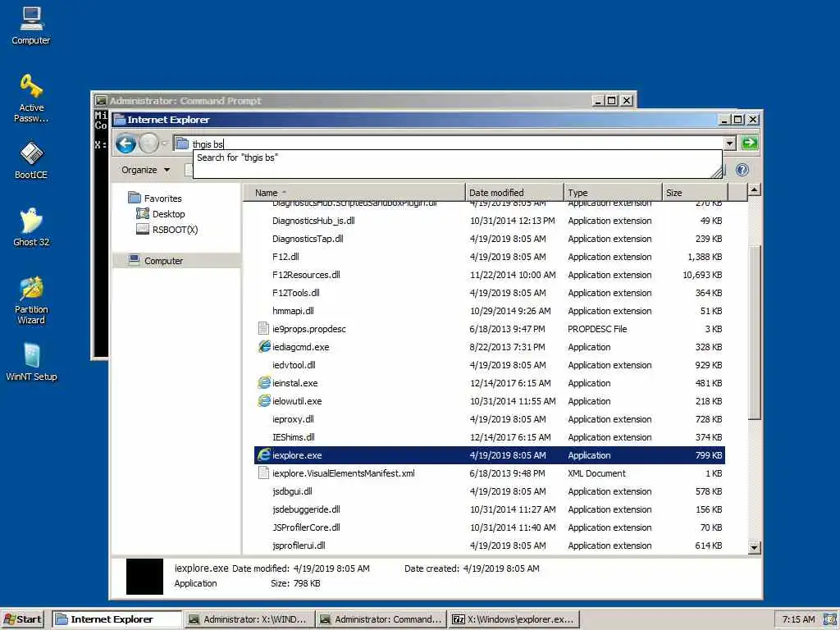Select the DiagnosticsTap.dll file
Screen dimensions: 840x630
pyautogui.click(x=308, y=239)
